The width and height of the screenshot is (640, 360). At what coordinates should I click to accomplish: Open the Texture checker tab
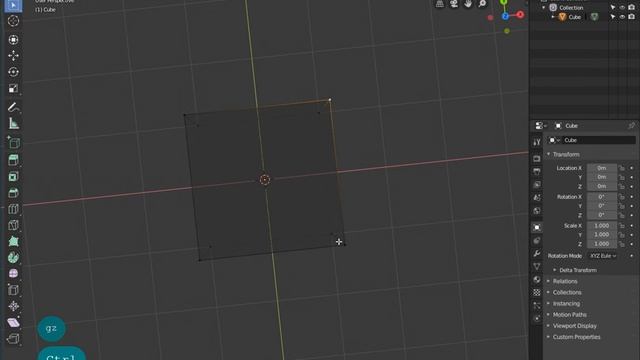tap(537, 293)
